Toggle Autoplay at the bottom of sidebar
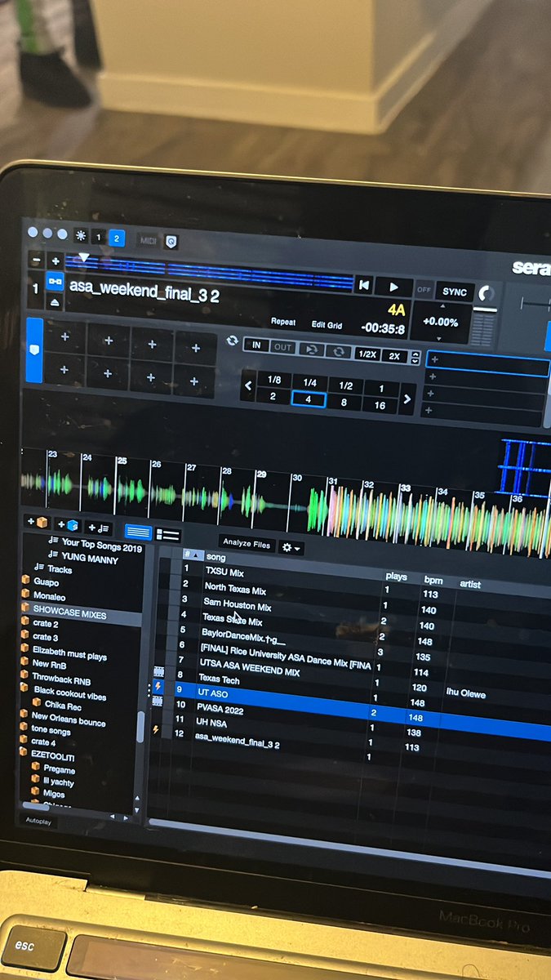 (38, 822)
